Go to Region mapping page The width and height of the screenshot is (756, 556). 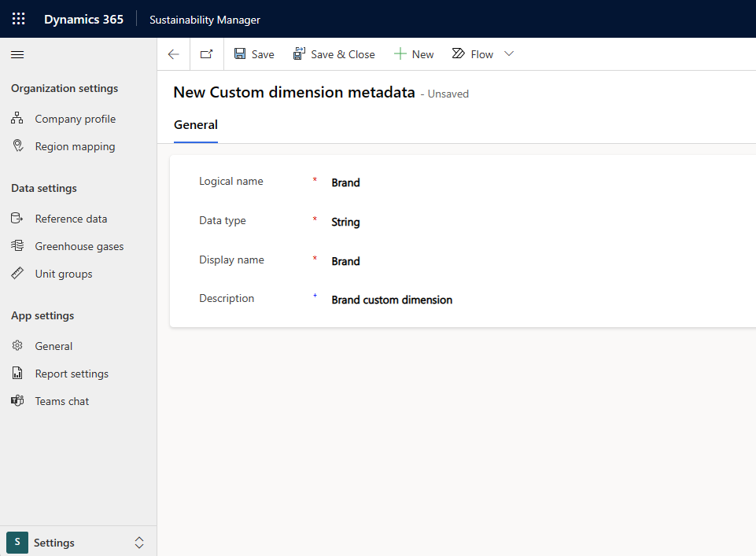[75, 146]
